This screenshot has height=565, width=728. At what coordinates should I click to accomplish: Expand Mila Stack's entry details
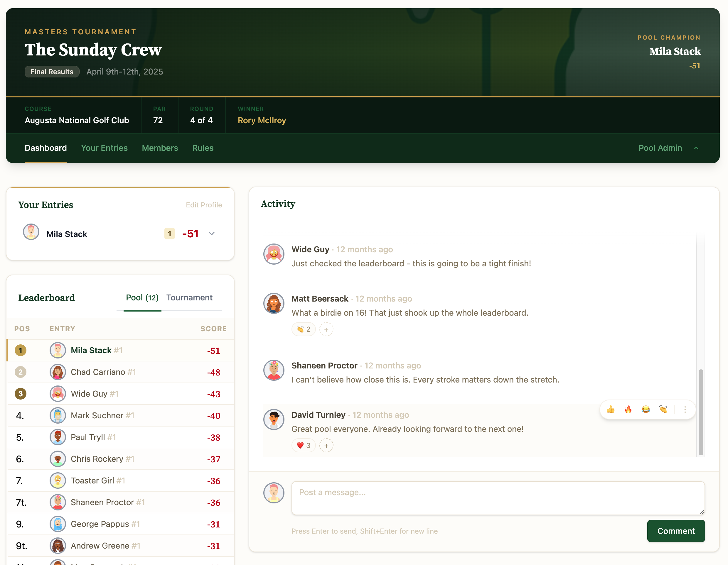pyautogui.click(x=212, y=234)
